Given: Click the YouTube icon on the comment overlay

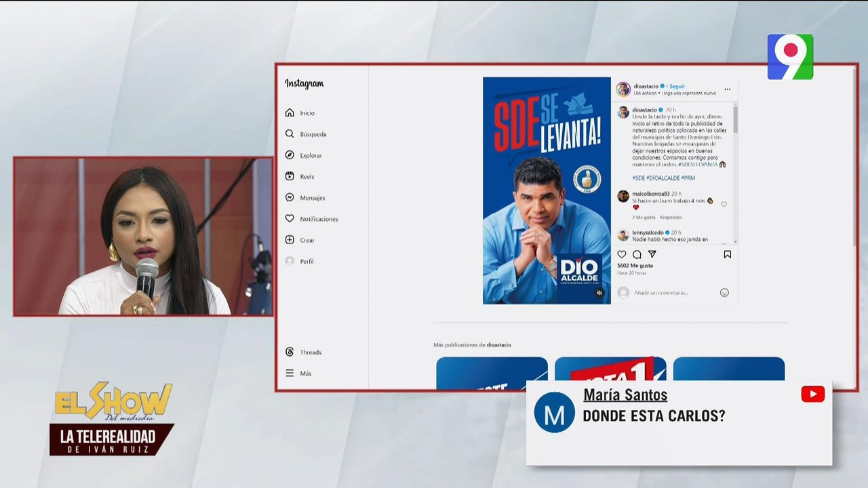Looking at the screenshot, I should [x=813, y=394].
